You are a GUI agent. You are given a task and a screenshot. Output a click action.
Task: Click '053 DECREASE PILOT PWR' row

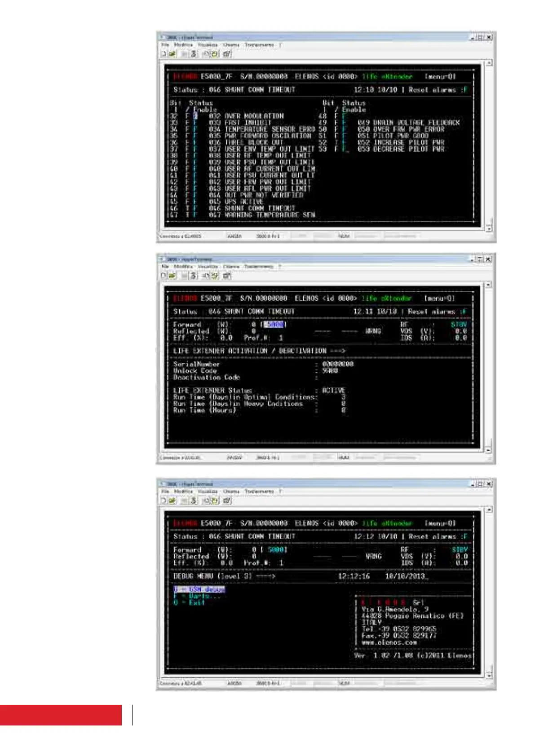[x=401, y=149]
